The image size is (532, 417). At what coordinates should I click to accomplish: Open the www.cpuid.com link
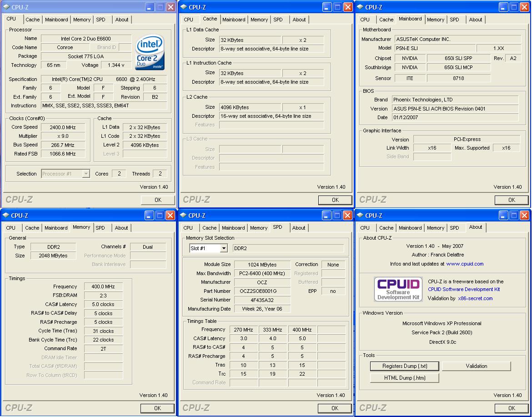[x=465, y=264]
